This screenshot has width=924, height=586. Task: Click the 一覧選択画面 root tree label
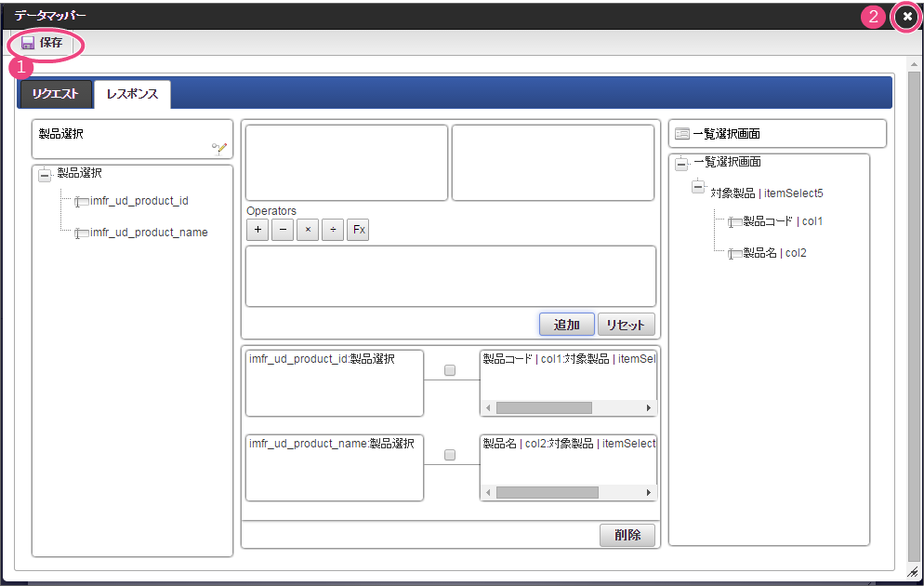click(728, 162)
